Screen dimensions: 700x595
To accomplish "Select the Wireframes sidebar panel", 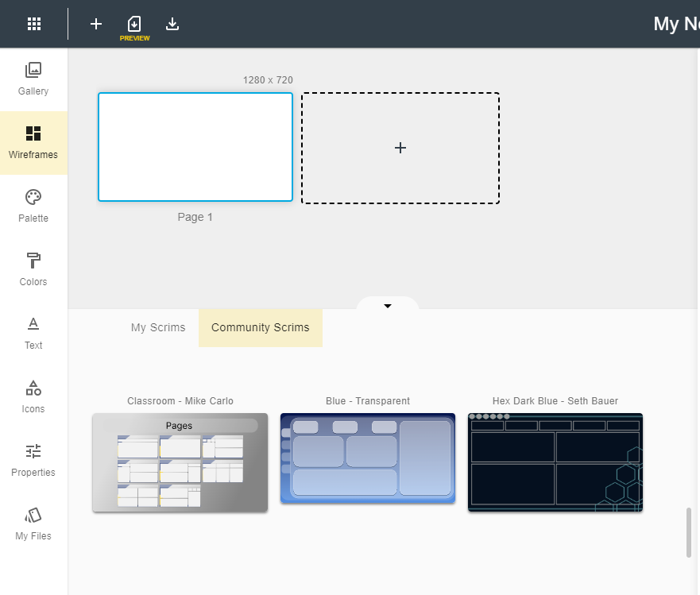I will tap(33, 142).
